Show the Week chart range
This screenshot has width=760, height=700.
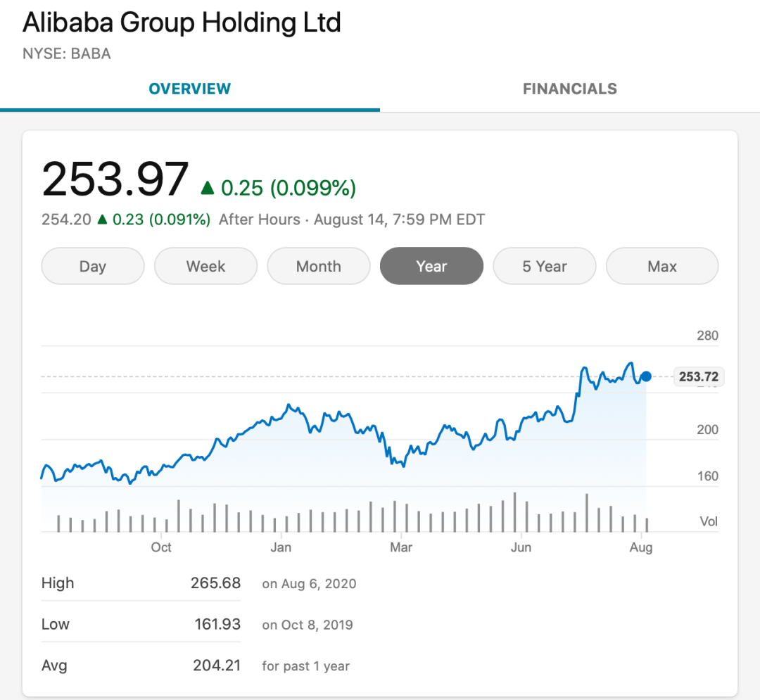point(205,267)
